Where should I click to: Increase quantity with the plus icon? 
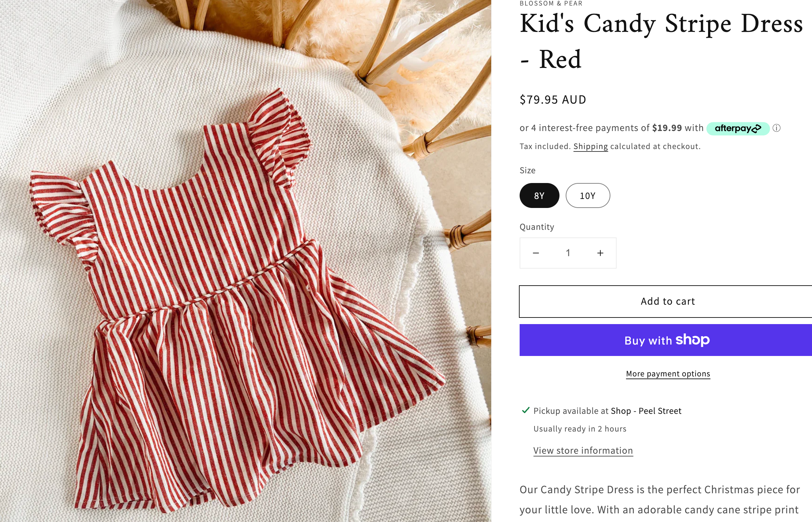pos(600,253)
